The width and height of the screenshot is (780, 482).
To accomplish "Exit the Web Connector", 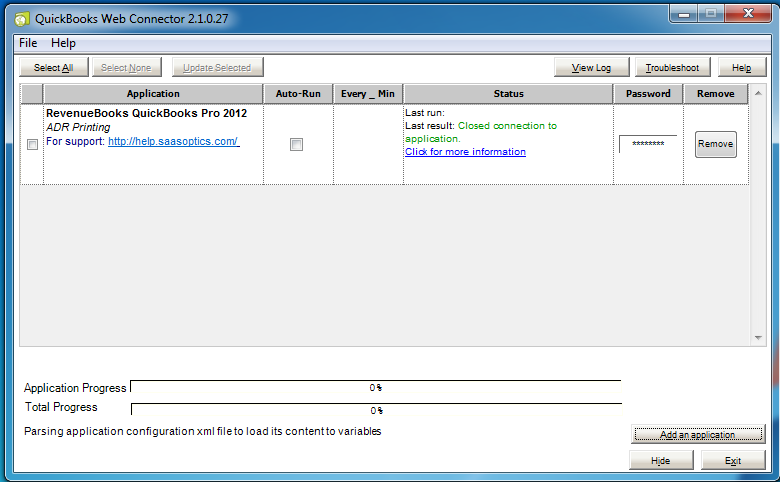I will [x=733, y=461].
